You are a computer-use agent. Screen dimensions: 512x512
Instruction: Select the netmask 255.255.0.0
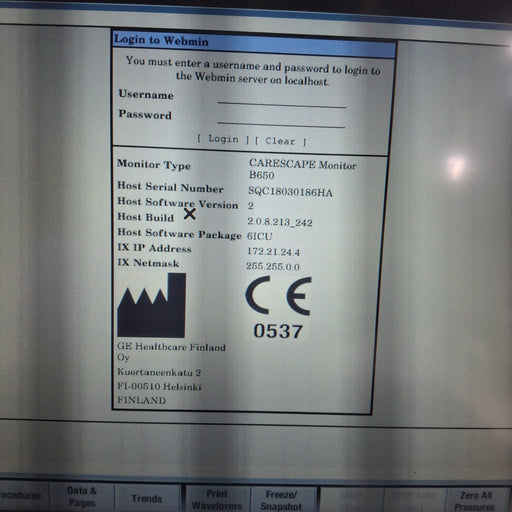pos(273,266)
